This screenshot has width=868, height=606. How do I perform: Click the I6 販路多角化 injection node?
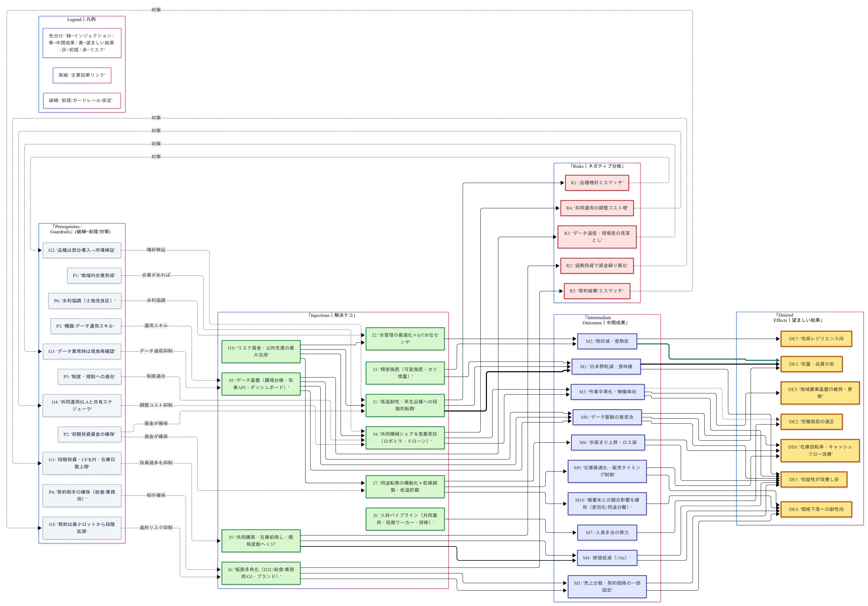pos(261,573)
